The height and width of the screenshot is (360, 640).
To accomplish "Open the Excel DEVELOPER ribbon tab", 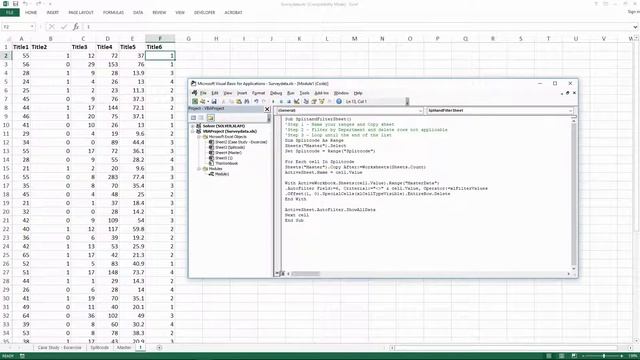I will pyautogui.click(x=204, y=13).
